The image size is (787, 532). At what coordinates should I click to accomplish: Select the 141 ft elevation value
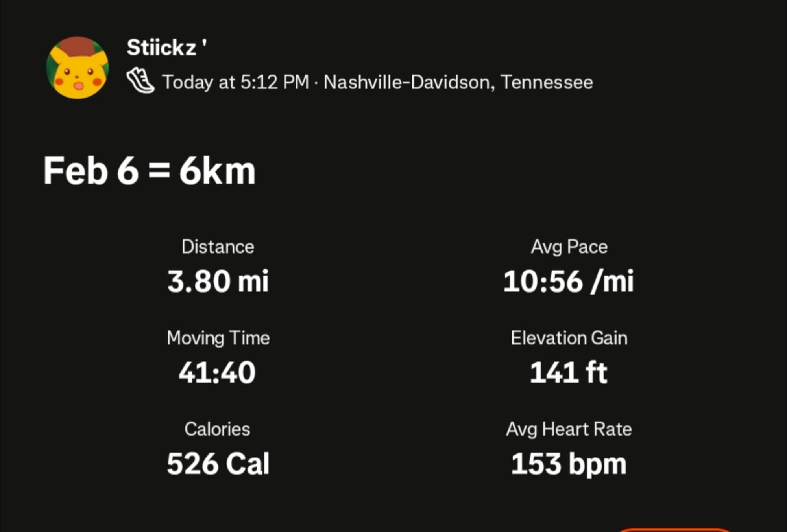pyautogui.click(x=569, y=372)
